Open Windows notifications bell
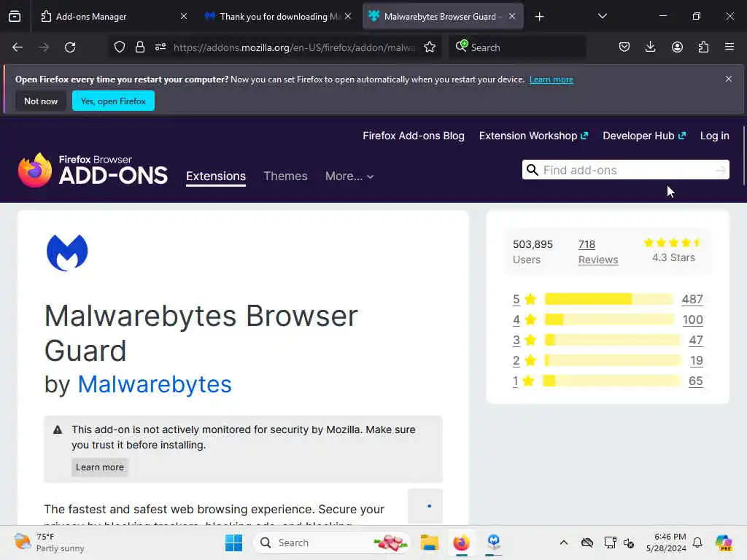This screenshot has height=560, width=747. point(697,542)
